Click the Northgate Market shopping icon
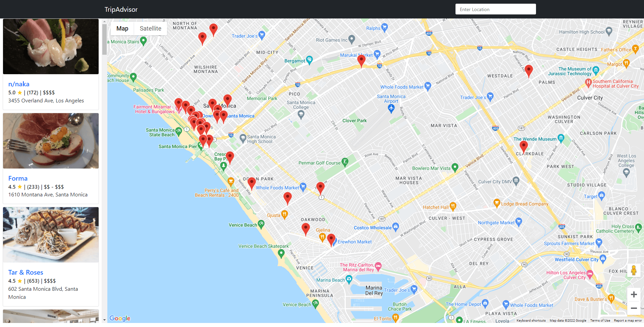 coord(519,222)
